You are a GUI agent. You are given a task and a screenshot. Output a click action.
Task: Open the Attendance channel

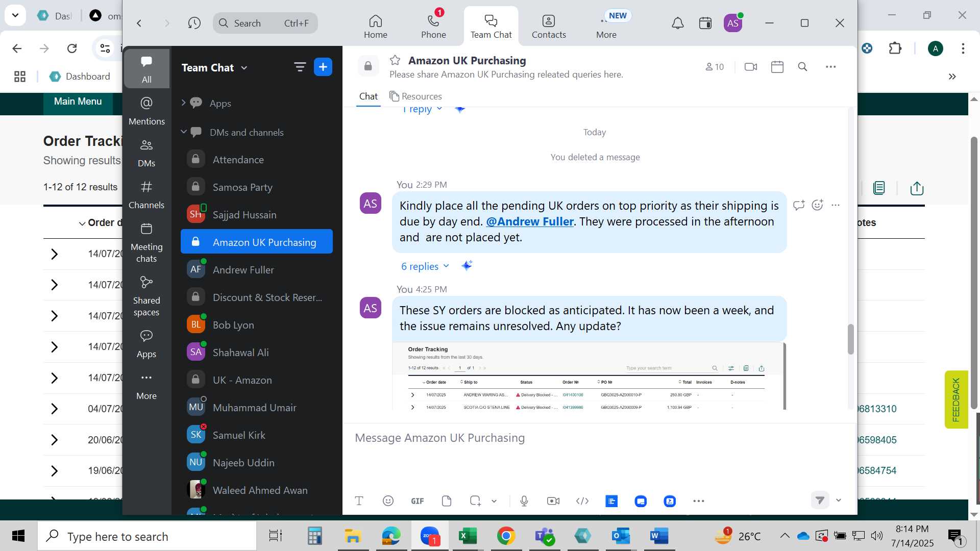pos(257,160)
